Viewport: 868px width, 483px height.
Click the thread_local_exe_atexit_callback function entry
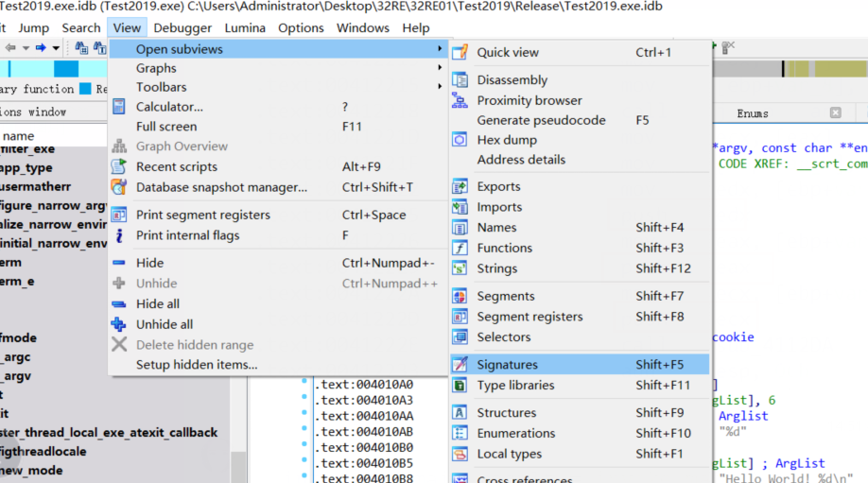(109, 432)
